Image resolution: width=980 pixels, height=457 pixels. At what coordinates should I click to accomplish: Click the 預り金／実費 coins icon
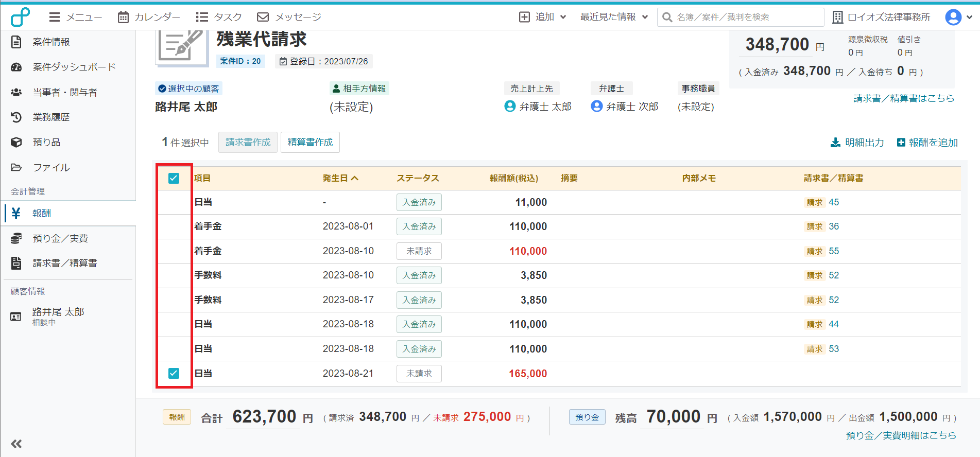pos(16,238)
